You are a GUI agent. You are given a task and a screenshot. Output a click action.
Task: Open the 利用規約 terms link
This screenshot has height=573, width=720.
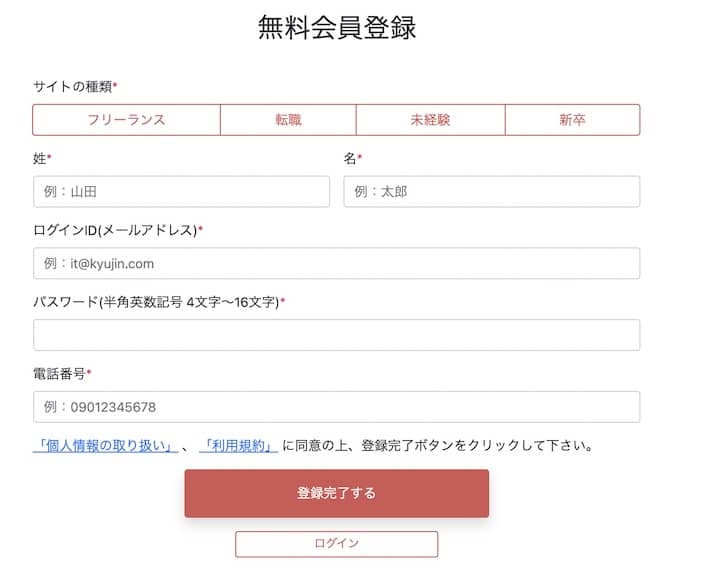pyautogui.click(x=238, y=446)
